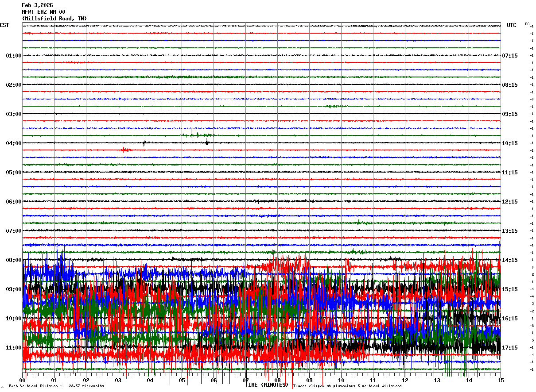Click minute tick label '08' on time axis
This screenshot has height=392, width=536.
click(x=278, y=380)
